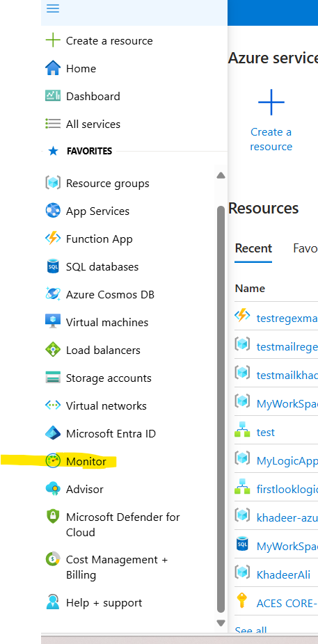Click the sidebar scroll up arrow
The width and height of the screenshot is (318, 644).
221,175
